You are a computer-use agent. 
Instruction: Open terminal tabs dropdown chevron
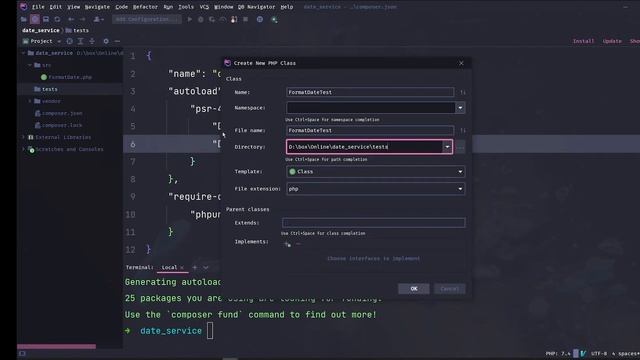(206, 267)
